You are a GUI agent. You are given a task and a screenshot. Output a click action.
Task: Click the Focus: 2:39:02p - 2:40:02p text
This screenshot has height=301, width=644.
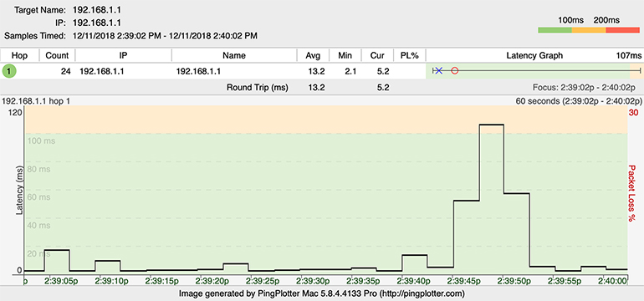584,87
